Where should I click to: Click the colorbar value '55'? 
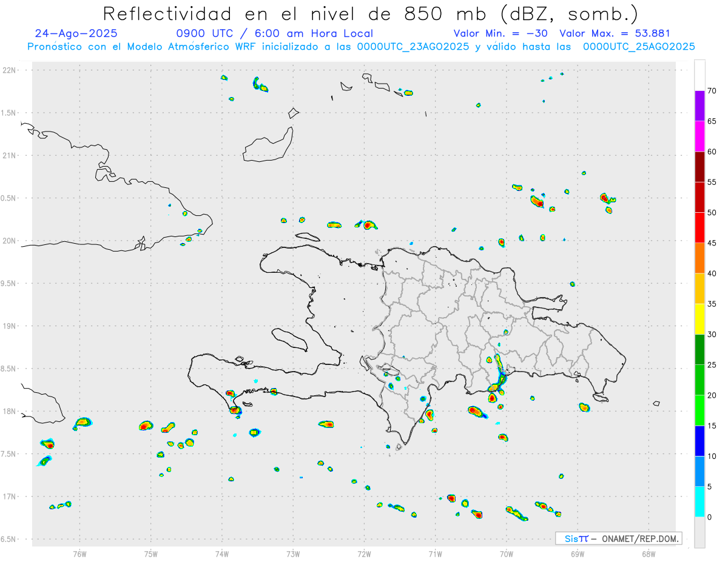coord(713,182)
